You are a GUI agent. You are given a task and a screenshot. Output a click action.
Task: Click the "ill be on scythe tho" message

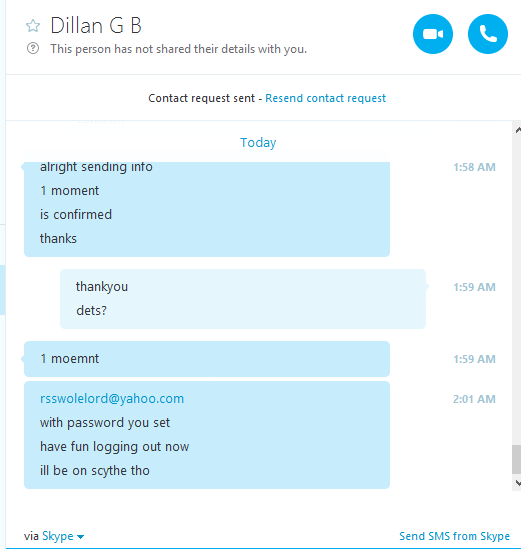coord(95,471)
